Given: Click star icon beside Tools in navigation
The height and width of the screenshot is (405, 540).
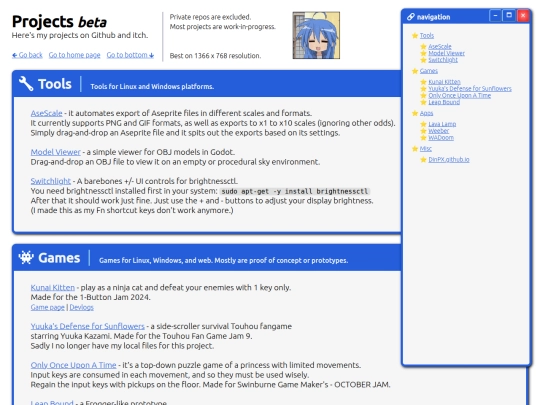Looking at the screenshot, I should click(x=415, y=35).
